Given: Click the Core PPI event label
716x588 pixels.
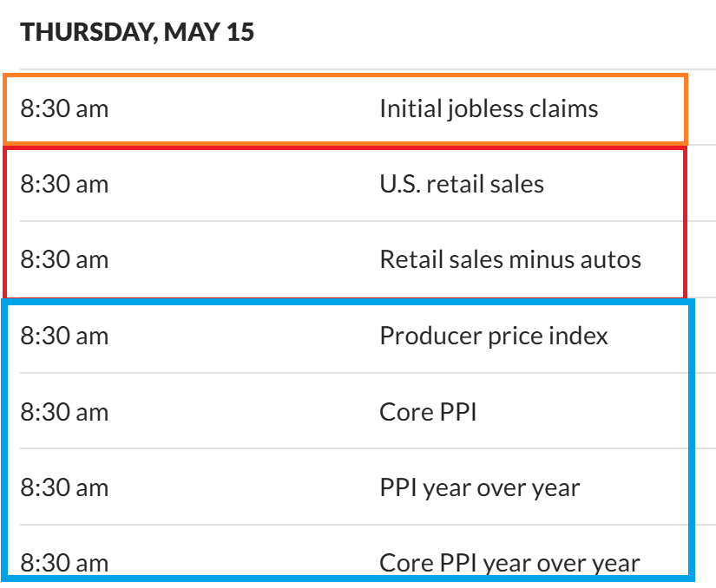Looking at the screenshot, I should coord(428,411).
